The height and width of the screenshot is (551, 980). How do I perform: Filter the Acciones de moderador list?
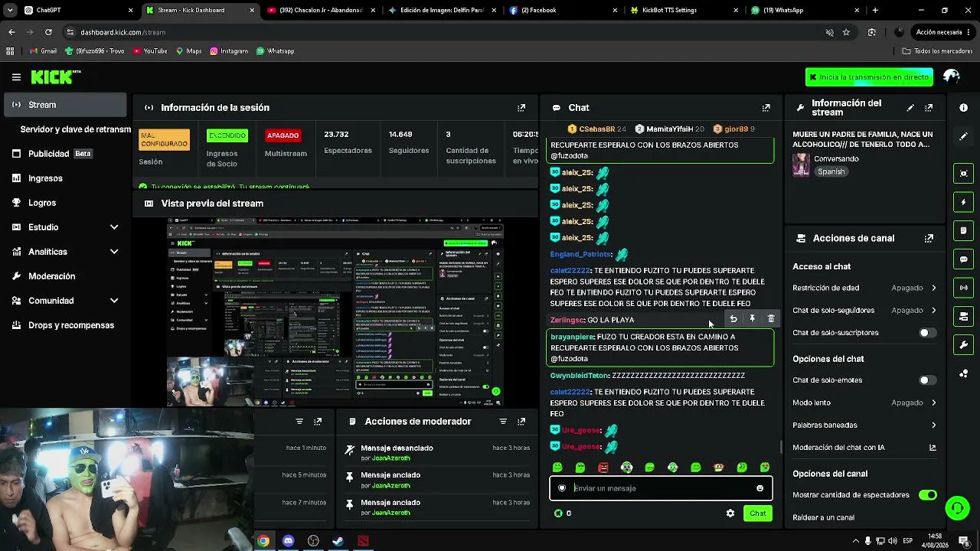click(503, 422)
